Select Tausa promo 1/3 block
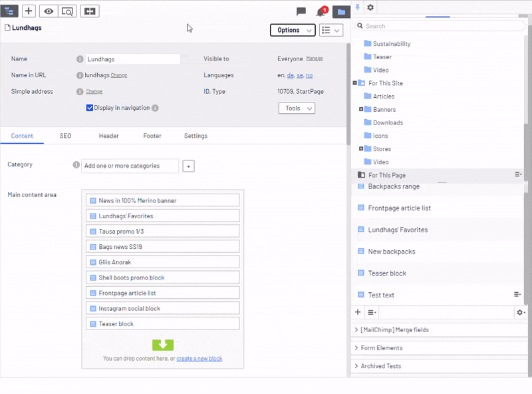This screenshot has width=532, height=394. pos(162,232)
